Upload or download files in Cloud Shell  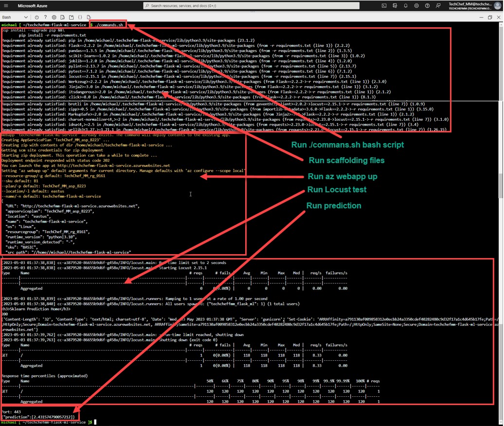pos(63,17)
